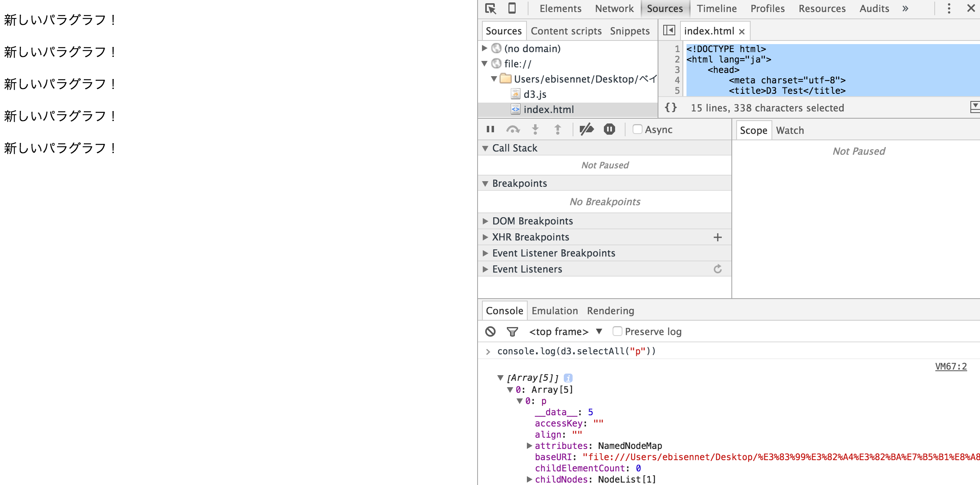Open the Watch pane tab

[790, 130]
